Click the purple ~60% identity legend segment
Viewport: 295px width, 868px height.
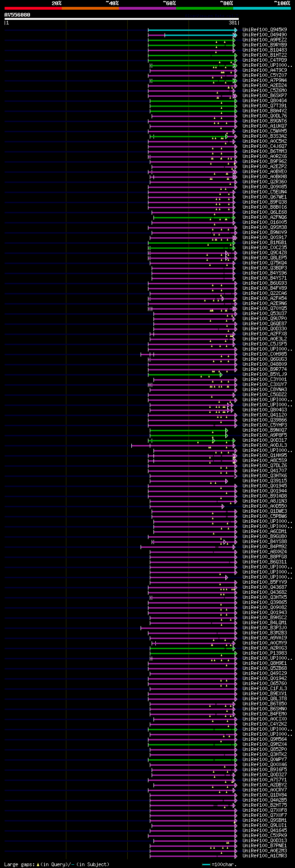[x=147, y=8]
